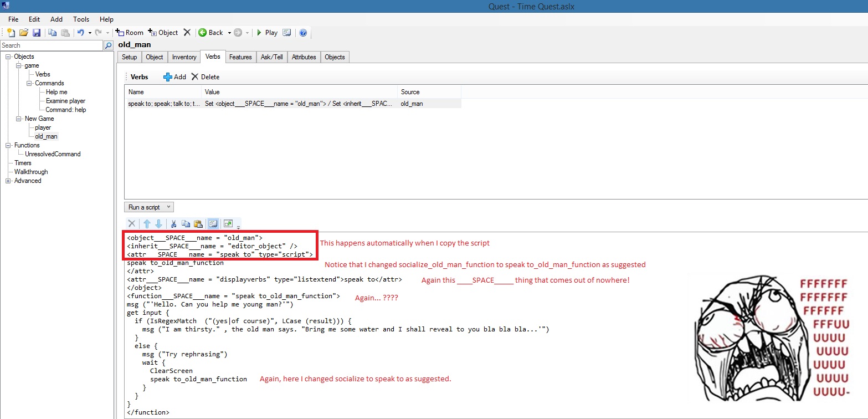Click the search magnifier icon
Screen dimensions: 868x419
(x=109, y=45)
